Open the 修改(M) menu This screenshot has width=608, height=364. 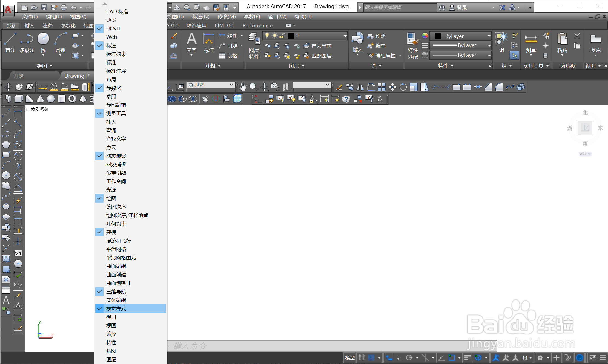(226, 16)
